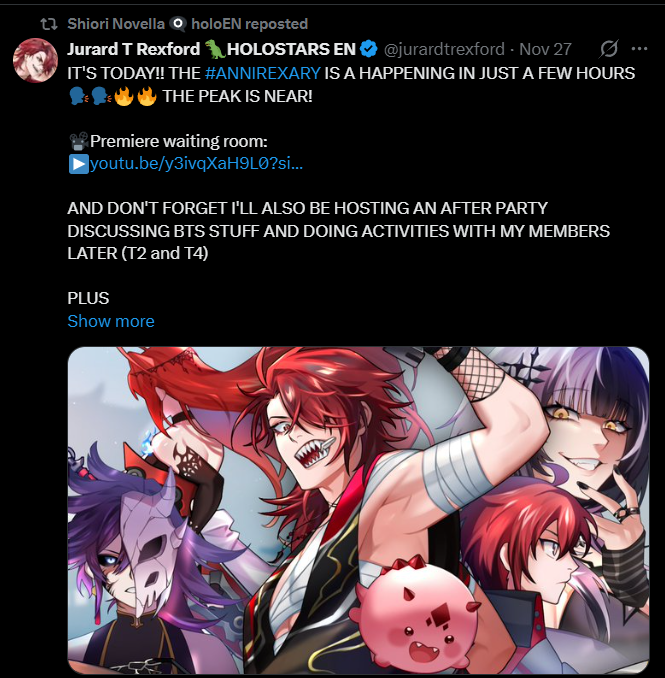The image size is (665, 678).
Task: Open the Nov 27 timestamp link
Action: click(x=545, y=49)
